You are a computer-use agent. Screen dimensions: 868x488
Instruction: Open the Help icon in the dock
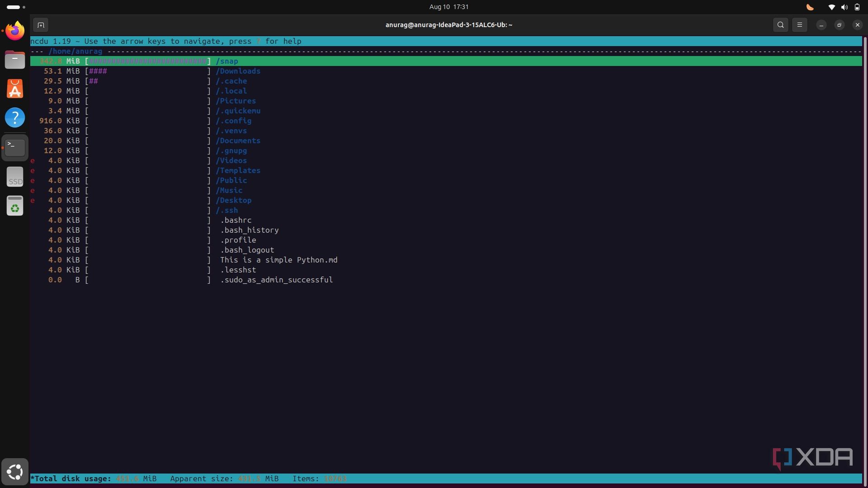click(15, 117)
